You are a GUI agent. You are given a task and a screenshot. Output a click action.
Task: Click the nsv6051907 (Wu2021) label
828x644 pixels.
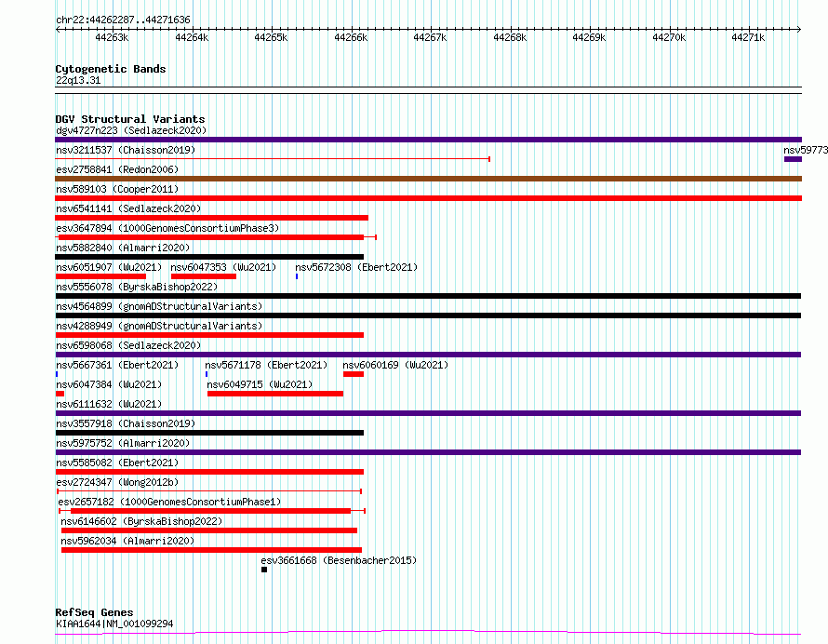click(109, 267)
